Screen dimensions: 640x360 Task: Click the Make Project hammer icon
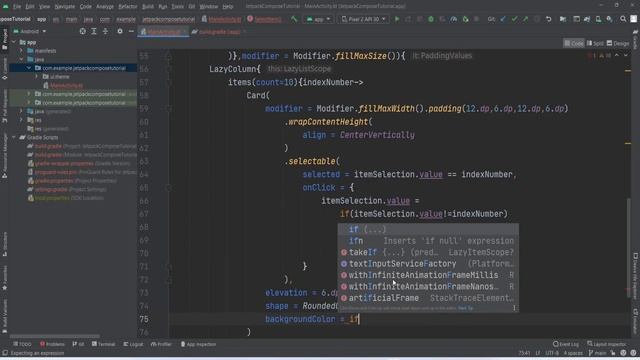294,19
